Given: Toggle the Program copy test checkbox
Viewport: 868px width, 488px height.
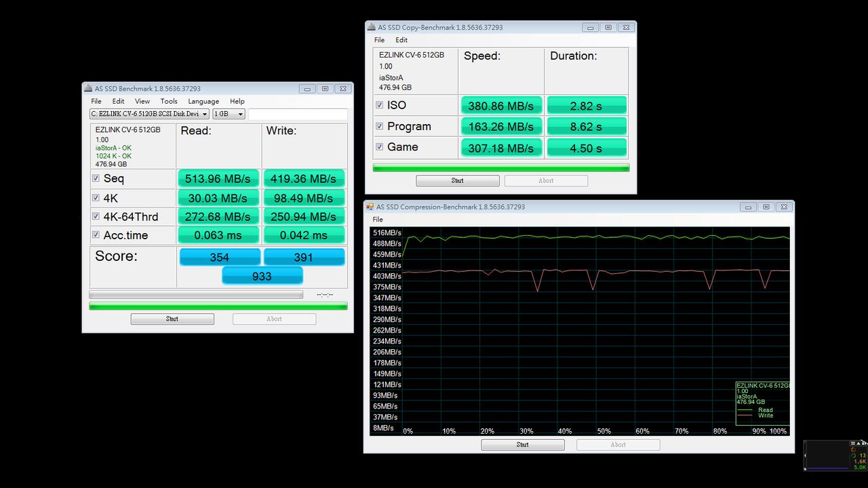Looking at the screenshot, I should coord(380,126).
